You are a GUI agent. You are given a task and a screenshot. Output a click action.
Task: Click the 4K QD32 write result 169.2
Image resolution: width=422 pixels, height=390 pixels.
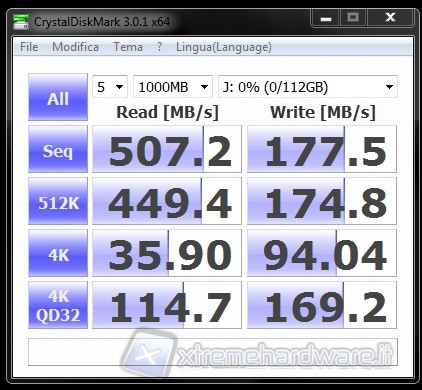pyautogui.click(x=322, y=305)
